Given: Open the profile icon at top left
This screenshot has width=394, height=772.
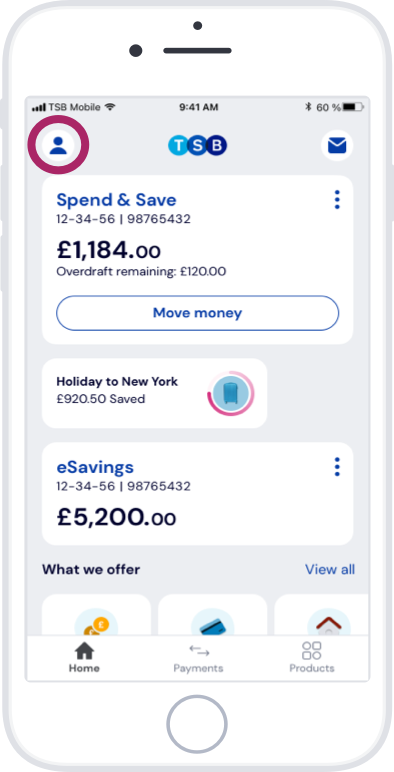Looking at the screenshot, I should pyautogui.click(x=58, y=145).
